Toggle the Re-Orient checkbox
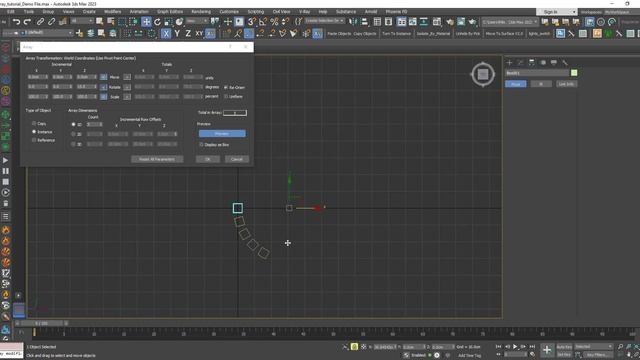640x360 pixels. (226, 87)
